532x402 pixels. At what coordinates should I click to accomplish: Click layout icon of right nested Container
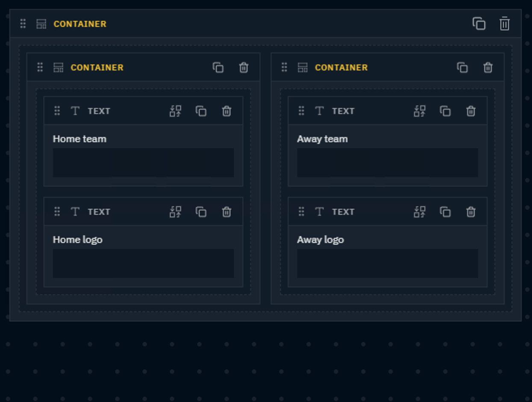(302, 68)
